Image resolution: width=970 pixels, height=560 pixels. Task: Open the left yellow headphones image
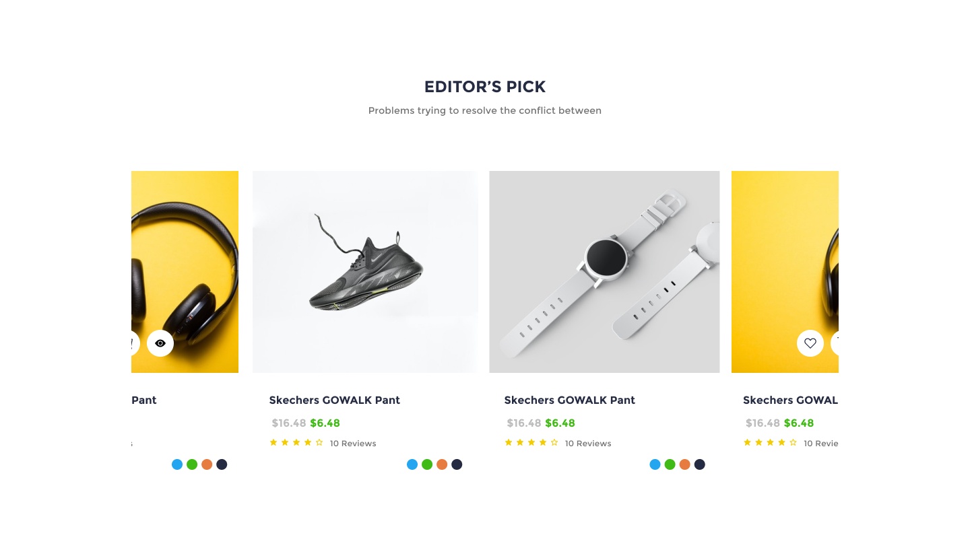pyautogui.click(x=185, y=272)
